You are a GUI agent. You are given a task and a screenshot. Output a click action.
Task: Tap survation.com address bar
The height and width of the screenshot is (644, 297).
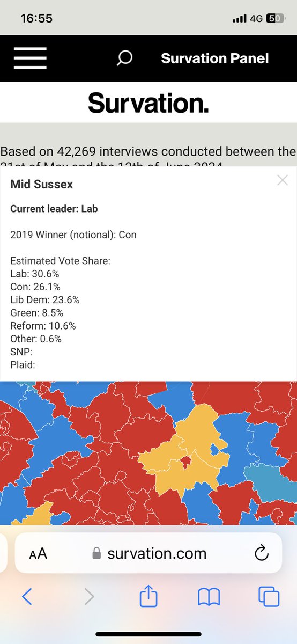click(x=148, y=553)
